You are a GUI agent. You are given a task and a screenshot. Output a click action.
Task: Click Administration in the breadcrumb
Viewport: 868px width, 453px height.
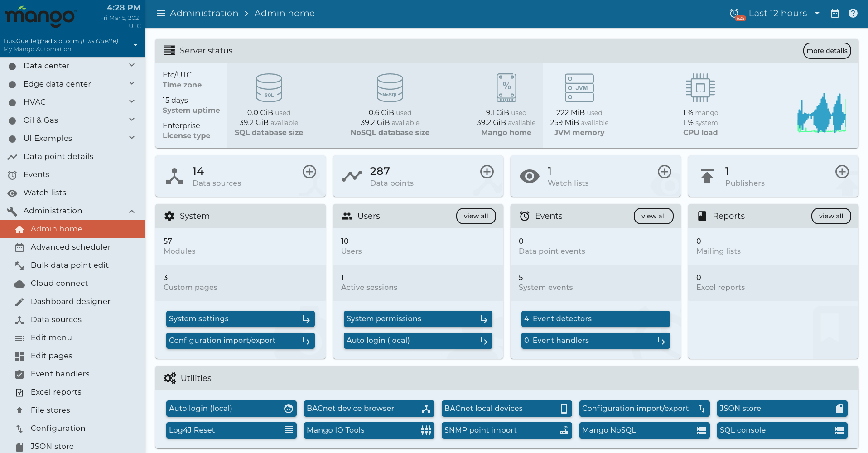pyautogui.click(x=204, y=13)
